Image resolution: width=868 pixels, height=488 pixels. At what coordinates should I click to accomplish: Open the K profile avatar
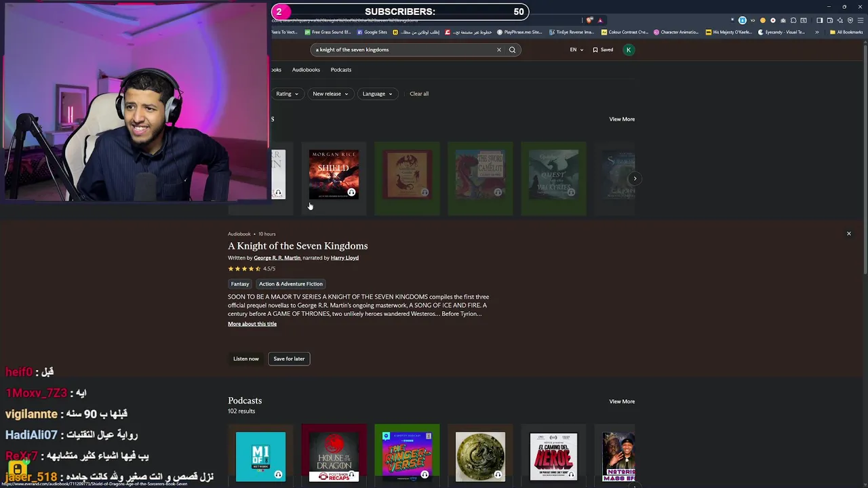(629, 49)
